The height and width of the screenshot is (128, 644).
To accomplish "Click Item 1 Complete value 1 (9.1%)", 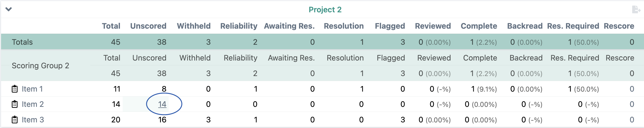I will 484,89.
